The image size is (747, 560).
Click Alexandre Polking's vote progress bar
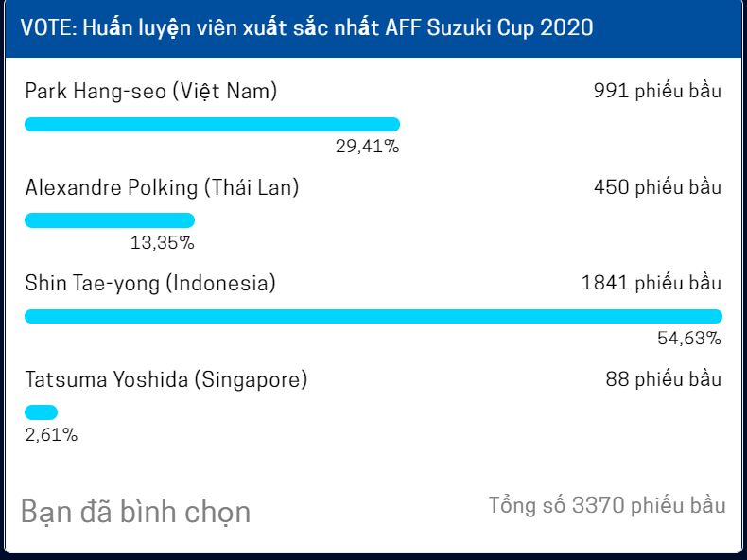point(110,220)
